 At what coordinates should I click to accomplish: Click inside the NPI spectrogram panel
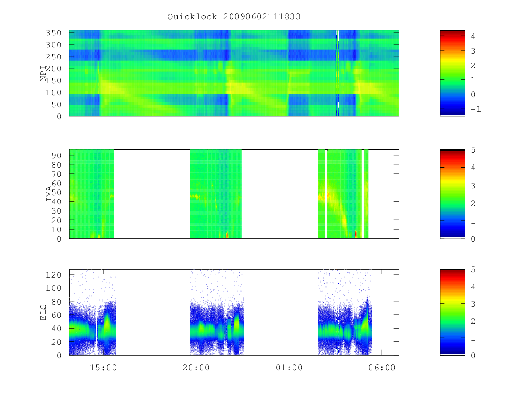[x=234, y=73]
